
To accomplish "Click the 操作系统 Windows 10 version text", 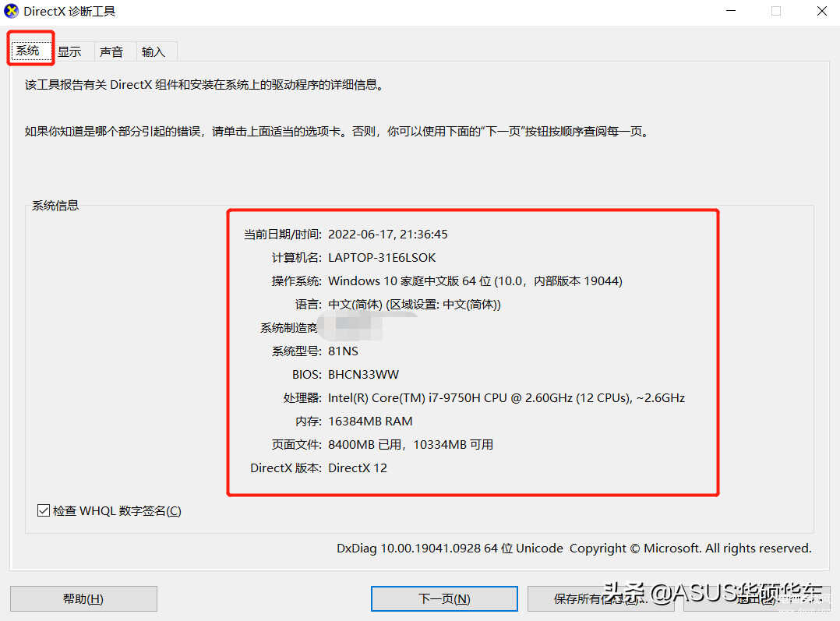I will (x=475, y=281).
